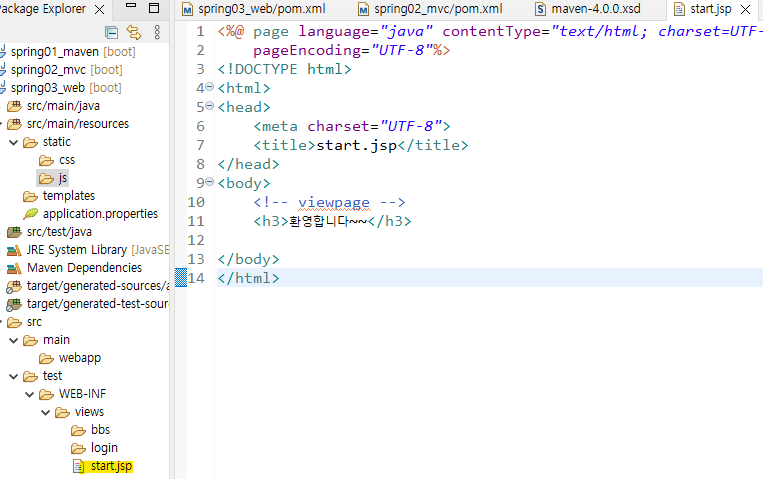Switch to spring03_web/pom.xml tab
Screen dimensions: 763x479
261,9
